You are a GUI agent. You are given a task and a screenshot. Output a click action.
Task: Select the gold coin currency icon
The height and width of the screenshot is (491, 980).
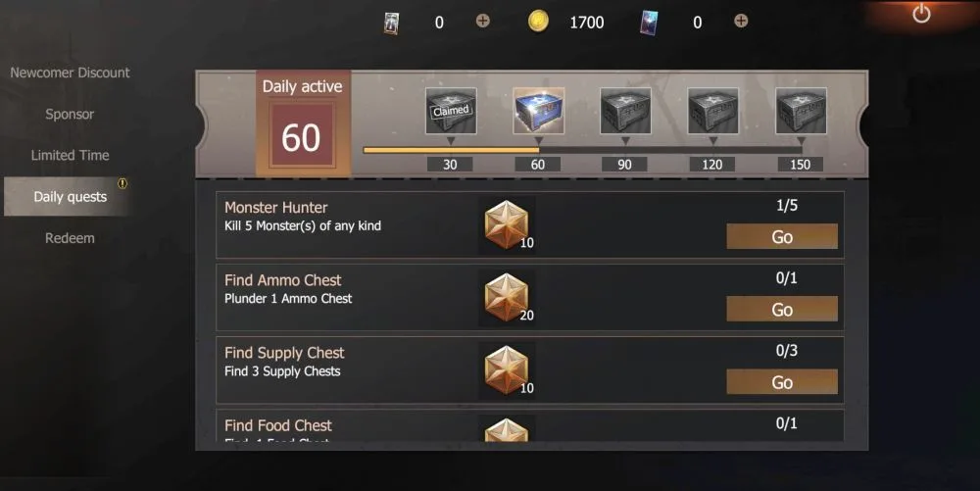[538, 22]
